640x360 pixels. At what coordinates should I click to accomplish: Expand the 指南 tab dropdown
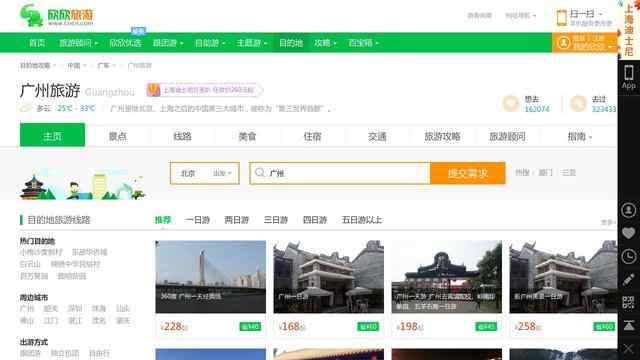pyautogui.click(x=580, y=136)
